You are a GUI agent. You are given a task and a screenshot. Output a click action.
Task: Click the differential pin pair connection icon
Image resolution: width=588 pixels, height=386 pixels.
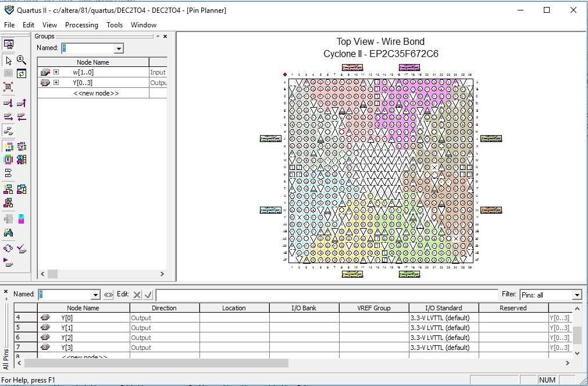8,173
